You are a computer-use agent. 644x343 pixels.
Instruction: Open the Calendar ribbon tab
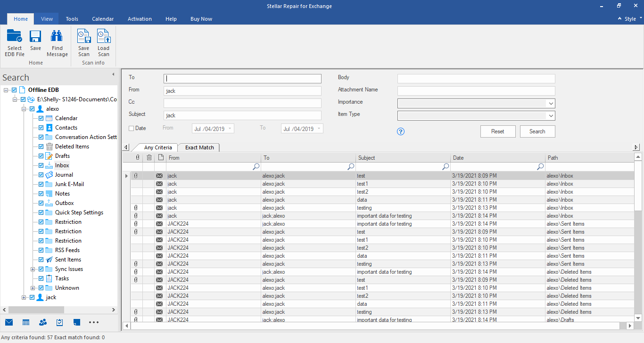point(103,19)
